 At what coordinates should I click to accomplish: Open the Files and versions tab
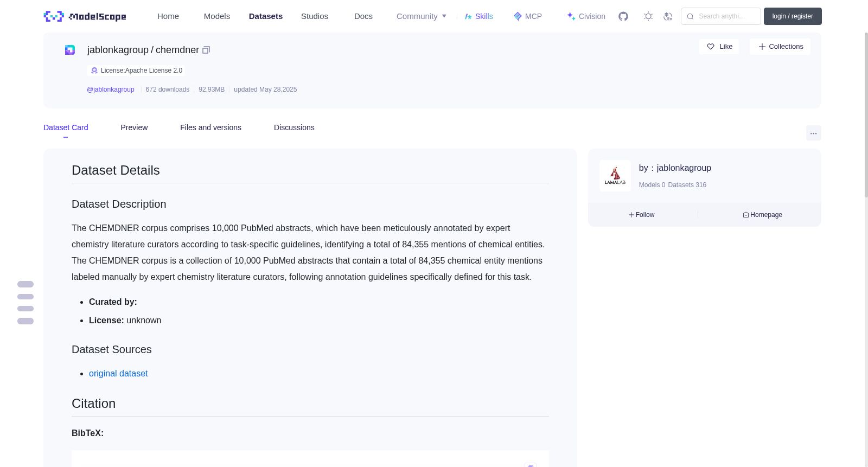pos(210,127)
